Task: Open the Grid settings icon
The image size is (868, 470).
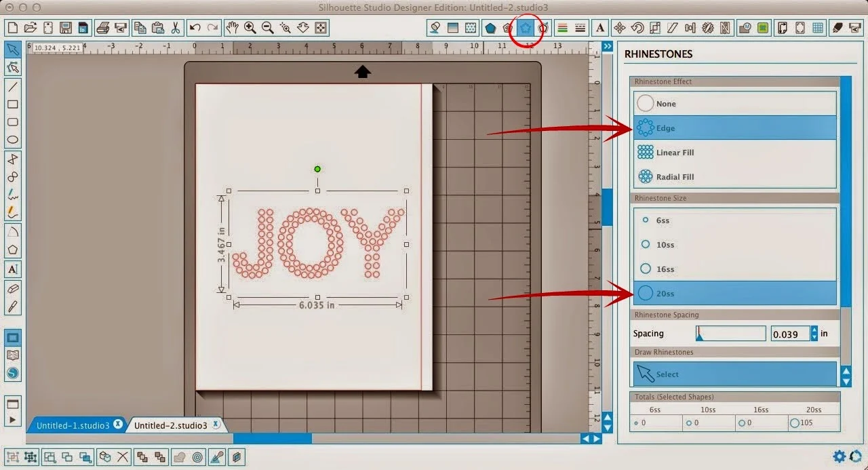Action: [x=818, y=28]
